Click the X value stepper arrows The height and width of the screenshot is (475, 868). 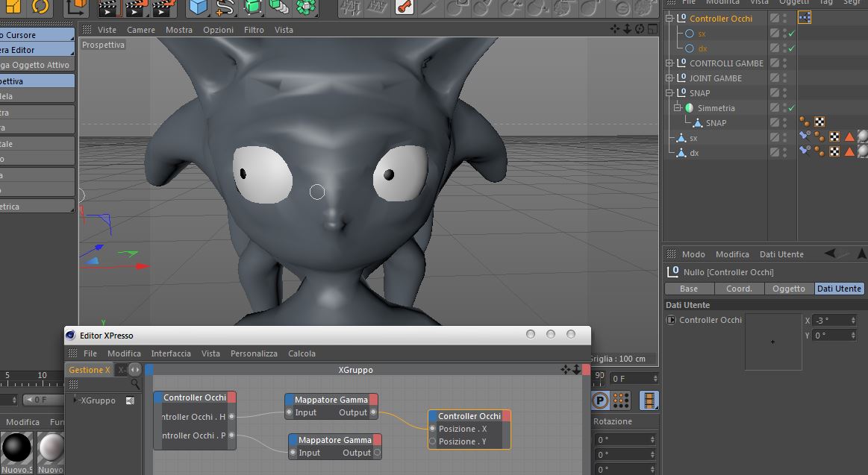[853, 320]
